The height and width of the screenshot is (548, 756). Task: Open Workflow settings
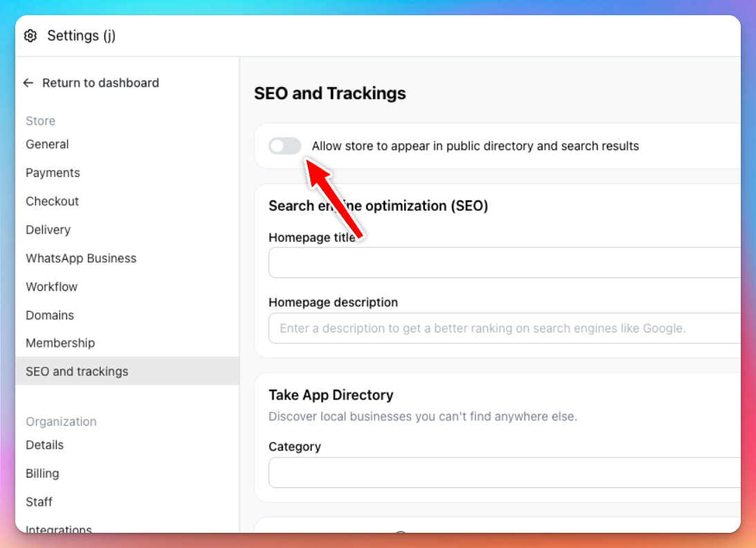click(x=52, y=287)
